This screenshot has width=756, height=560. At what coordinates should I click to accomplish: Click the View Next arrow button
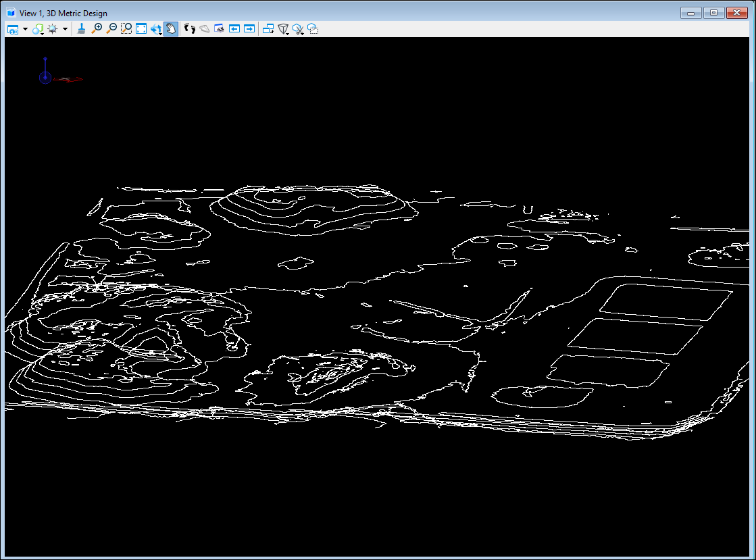pos(249,29)
